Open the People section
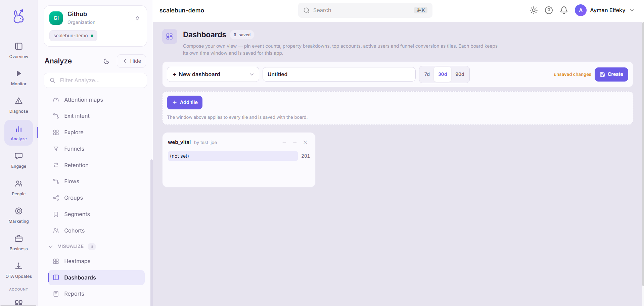The image size is (644, 306). 19,188
